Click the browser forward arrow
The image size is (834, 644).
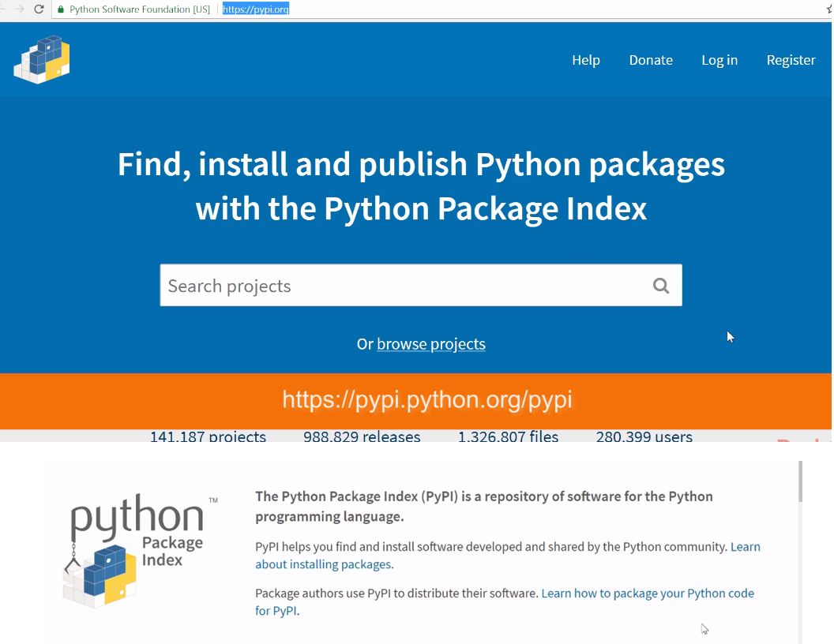pos(20,9)
